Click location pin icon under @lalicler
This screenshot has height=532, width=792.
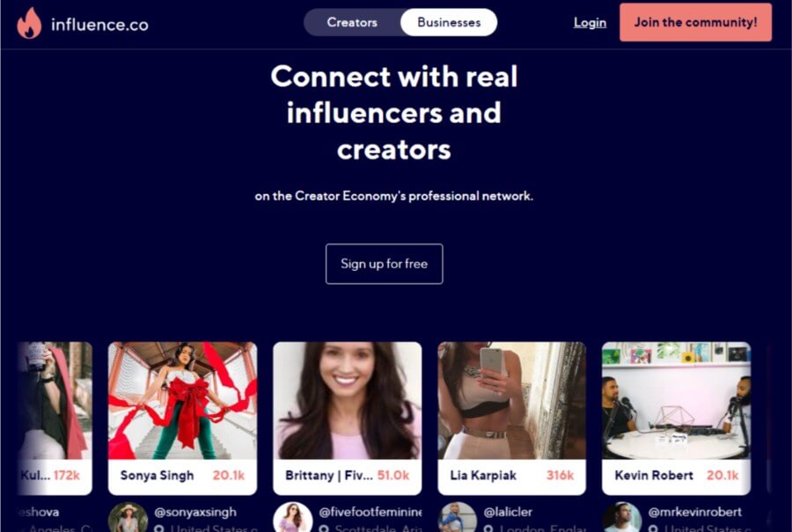point(488,528)
